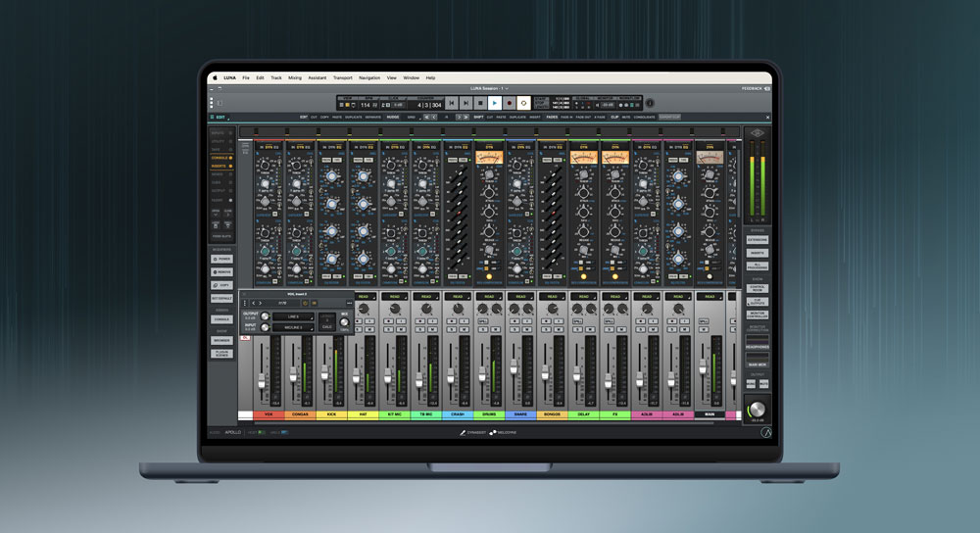Click the Power button in left sidebar
The image size is (980, 533).
click(221, 260)
